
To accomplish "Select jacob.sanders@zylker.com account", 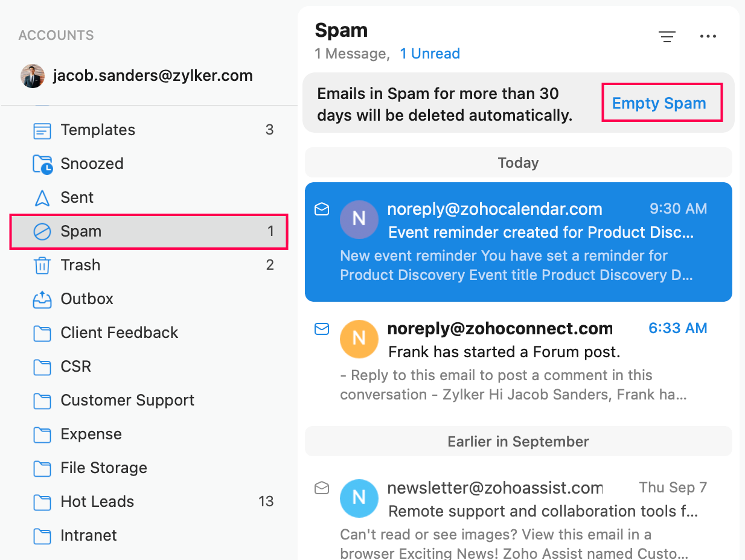I will coord(137,76).
